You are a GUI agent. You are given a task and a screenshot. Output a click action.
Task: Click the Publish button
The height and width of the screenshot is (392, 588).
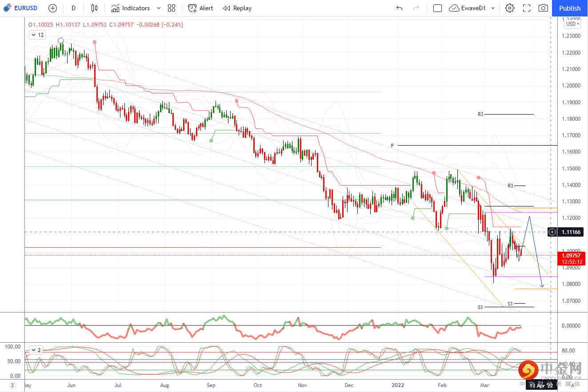point(570,8)
